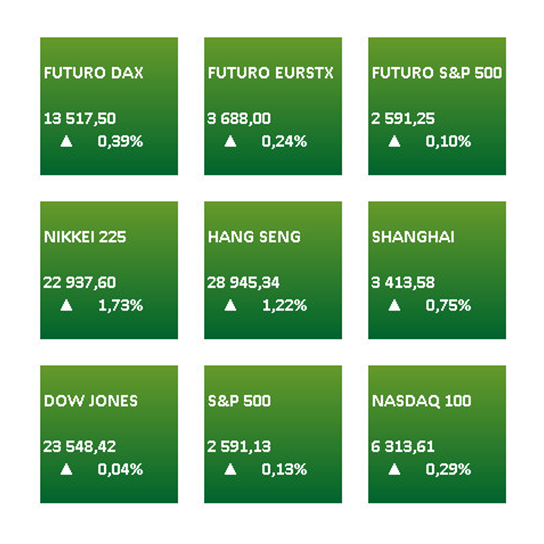The image size is (544, 544).
Task: Select the NASDAQ 100 label
Action: (x=422, y=401)
